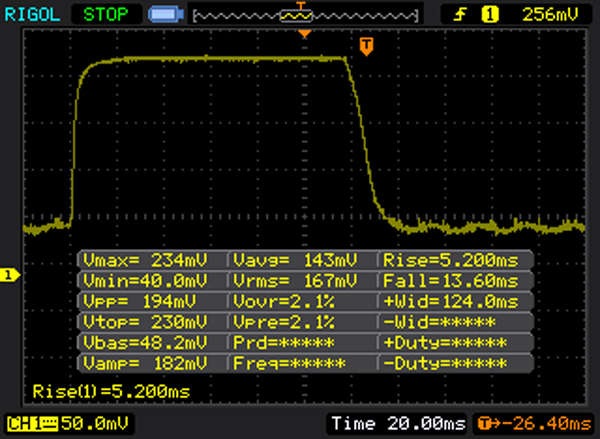Click the Vrms= 167mV measurement
The image size is (600, 439).
[295, 281]
